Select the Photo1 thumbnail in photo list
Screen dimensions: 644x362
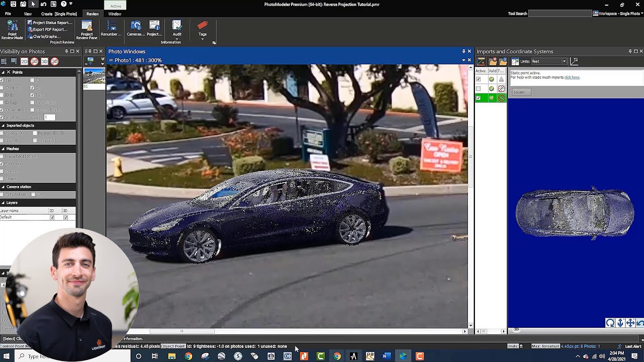point(94,76)
